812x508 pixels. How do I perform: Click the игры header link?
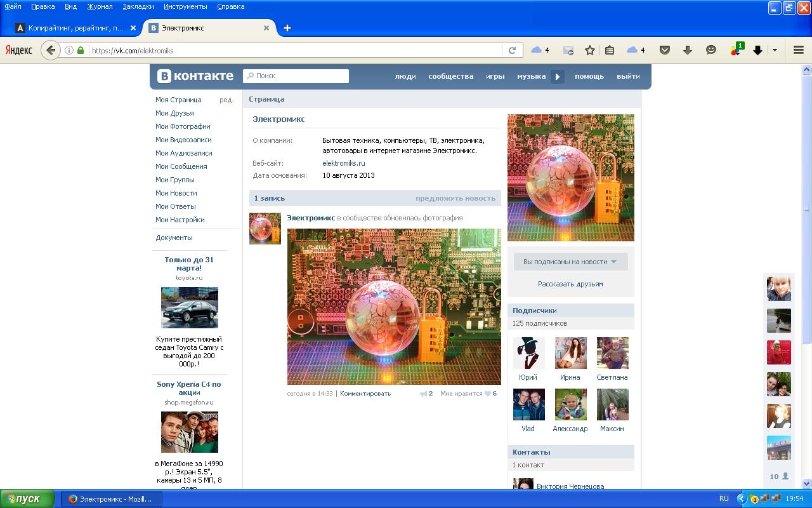[495, 76]
